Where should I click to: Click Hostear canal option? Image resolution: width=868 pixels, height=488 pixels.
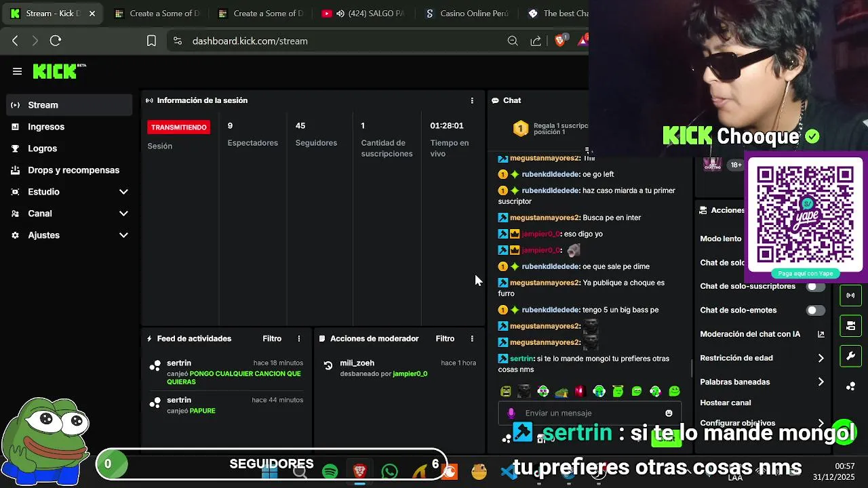click(x=725, y=403)
